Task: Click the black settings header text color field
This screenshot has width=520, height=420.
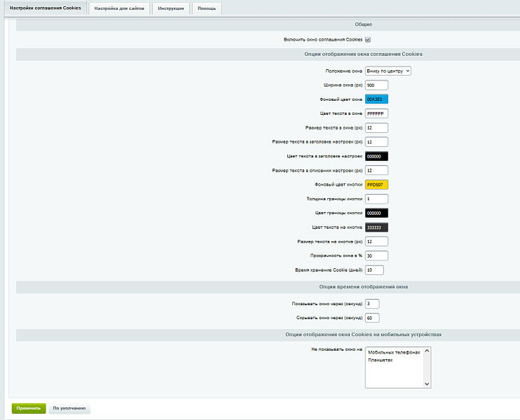Action: click(376, 156)
